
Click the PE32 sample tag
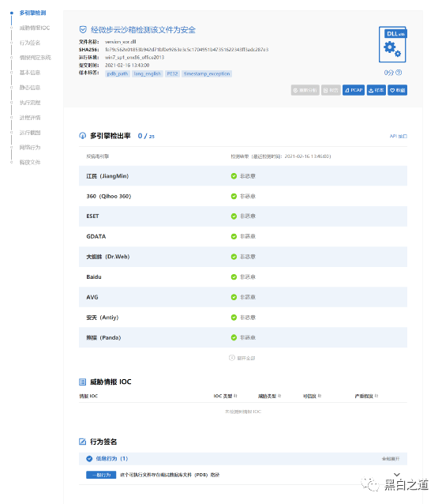[173, 74]
